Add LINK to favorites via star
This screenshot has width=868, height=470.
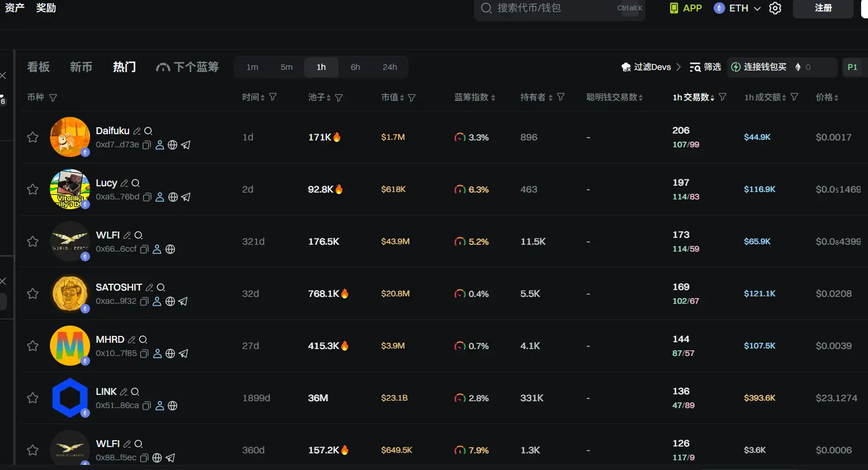pyautogui.click(x=33, y=398)
